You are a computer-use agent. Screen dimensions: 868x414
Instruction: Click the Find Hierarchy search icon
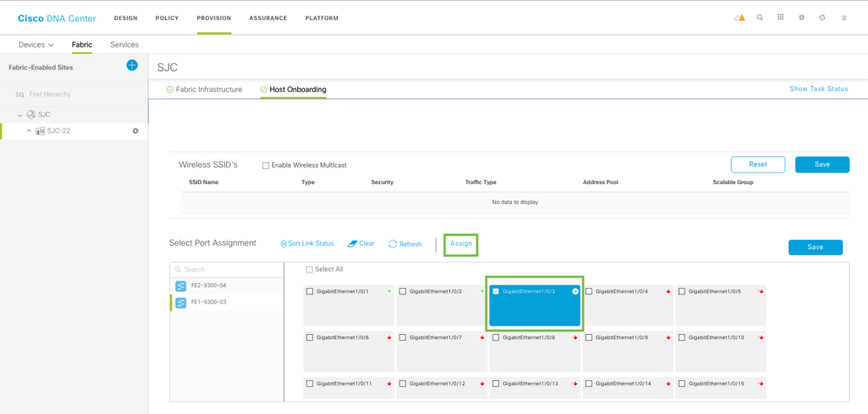(x=19, y=95)
